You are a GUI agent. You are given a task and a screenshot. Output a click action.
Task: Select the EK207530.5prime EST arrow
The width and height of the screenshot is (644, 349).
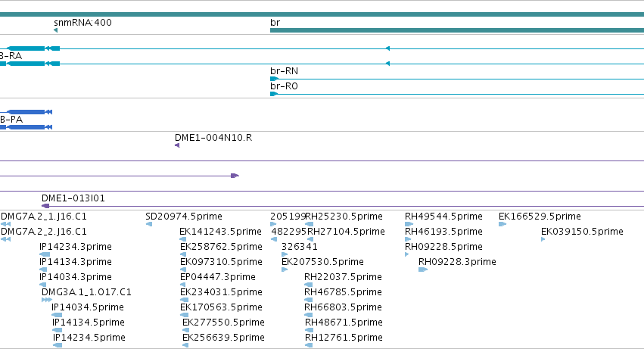[285, 270]
